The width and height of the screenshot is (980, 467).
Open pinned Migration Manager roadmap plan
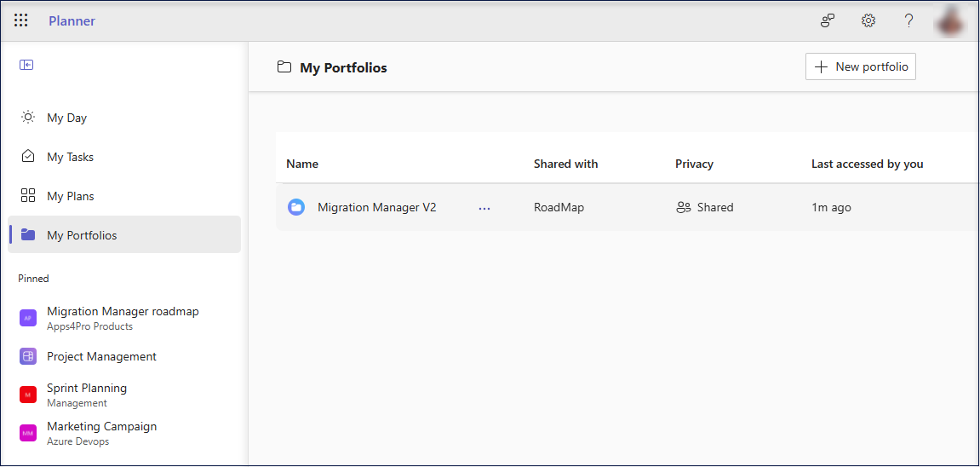click(123, 312)
